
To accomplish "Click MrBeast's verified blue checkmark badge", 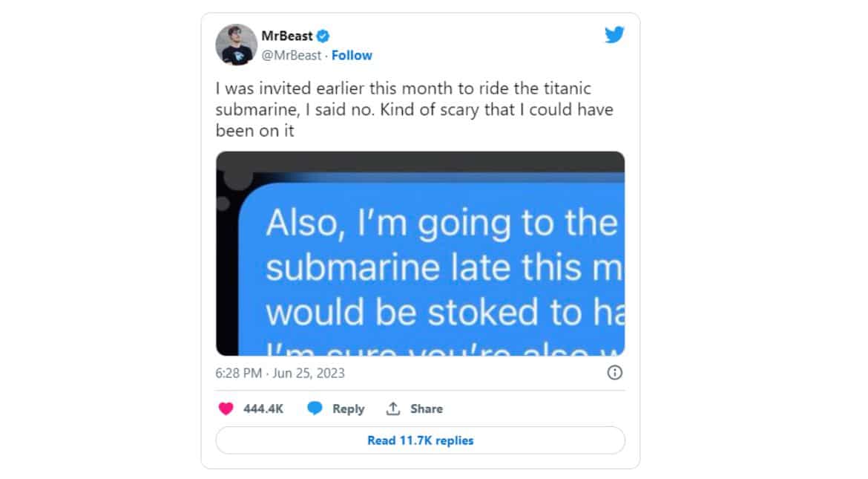I will (323, 35).
